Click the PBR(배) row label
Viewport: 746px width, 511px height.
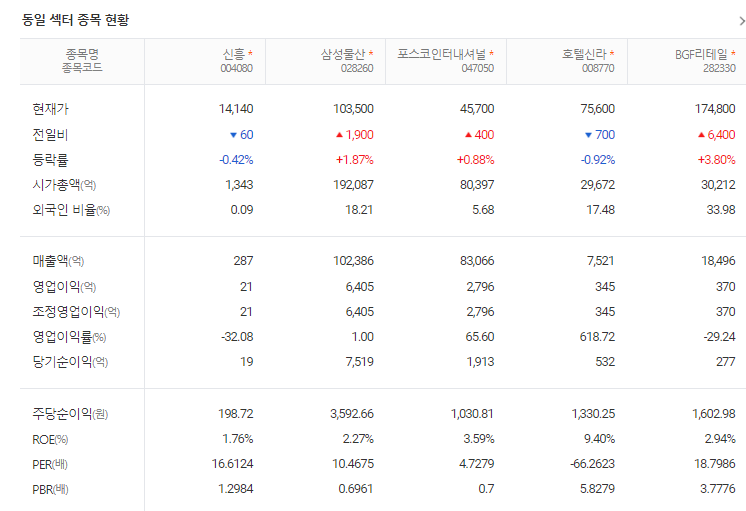(50, 490)
